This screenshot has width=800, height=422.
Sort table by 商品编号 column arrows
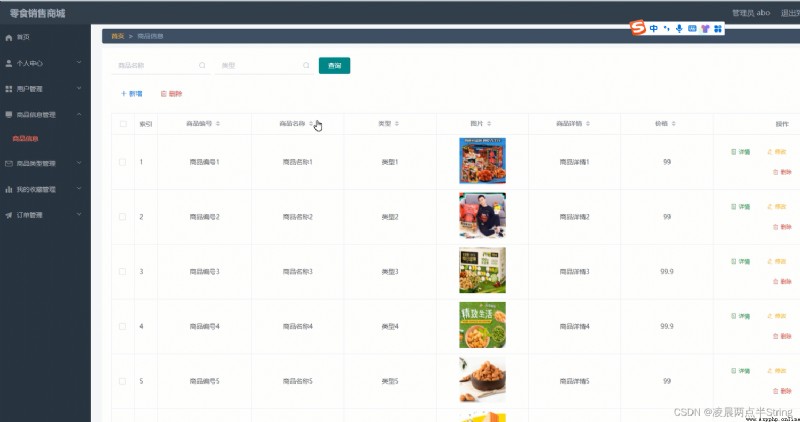coord(218,123)
